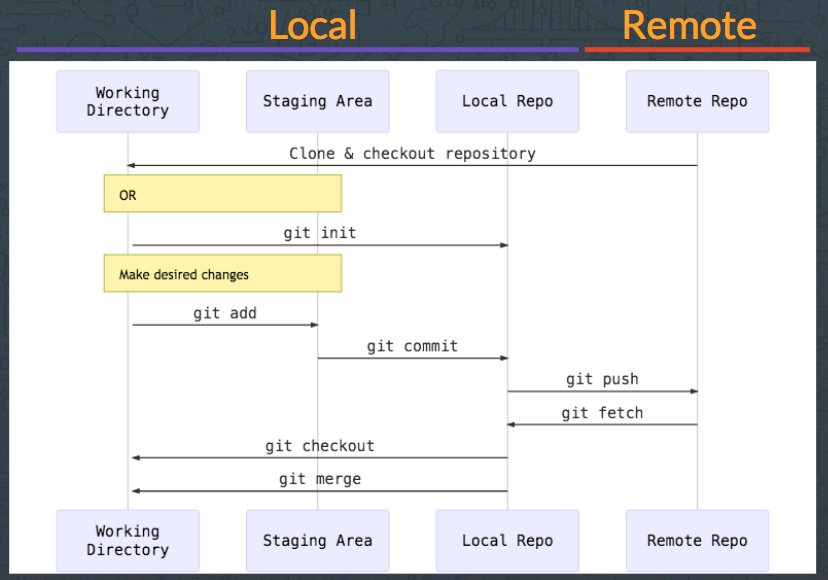Viewport: 828px width, 580px height.
Task: Click the bottom 'Staging Area' box
Action: (317, 540)
